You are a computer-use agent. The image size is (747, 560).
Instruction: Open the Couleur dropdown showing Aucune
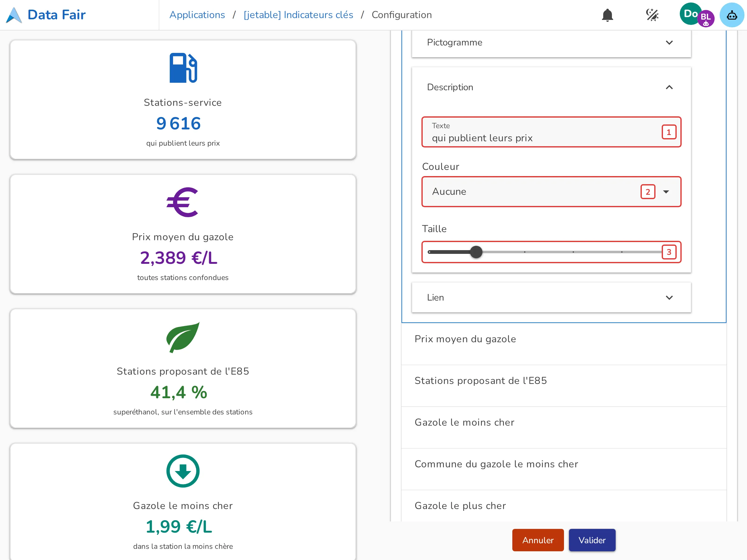pos(551,191)
